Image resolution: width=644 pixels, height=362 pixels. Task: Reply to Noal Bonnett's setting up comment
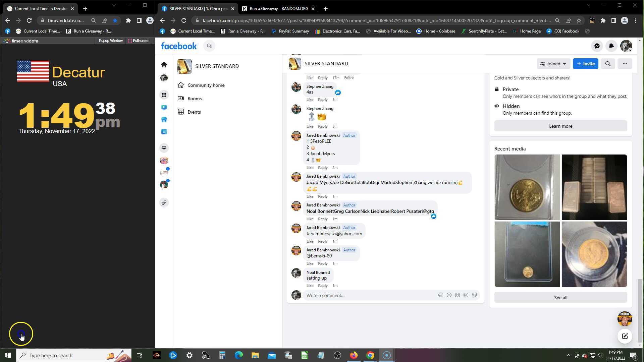click(x=323, y=286)
